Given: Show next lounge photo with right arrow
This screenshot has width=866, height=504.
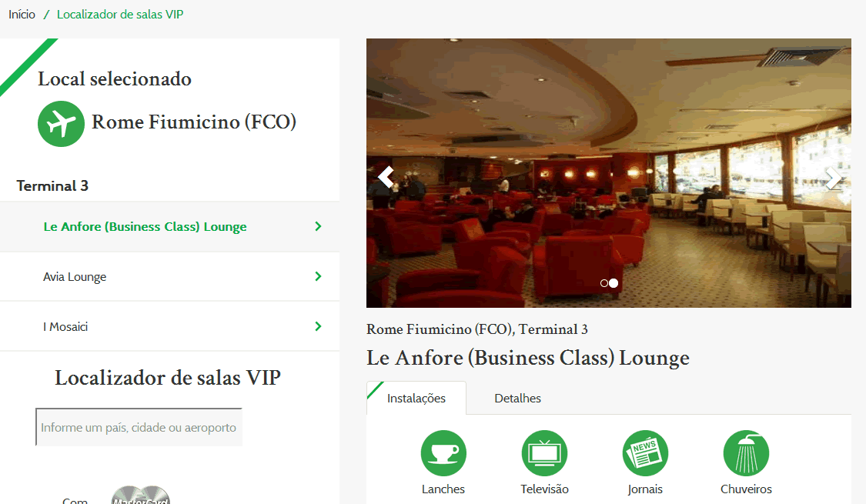Looking at the screenshot, I should 833,179.
